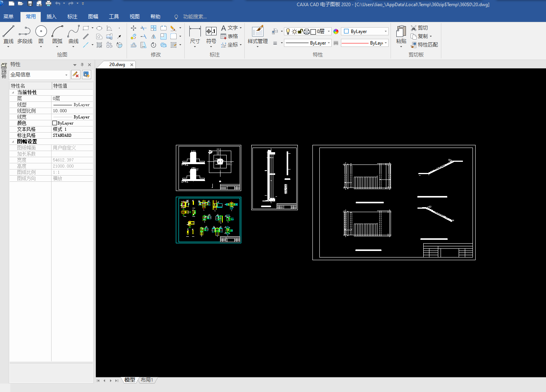Click the eraser delete tool icon
The image size is (546, 392).
click(173, 28)
